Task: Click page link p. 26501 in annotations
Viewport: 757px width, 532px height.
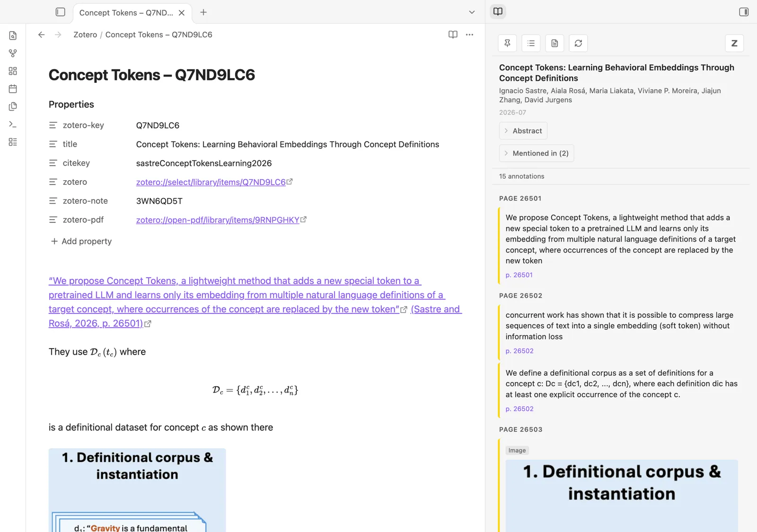Action: click(519, 275)
